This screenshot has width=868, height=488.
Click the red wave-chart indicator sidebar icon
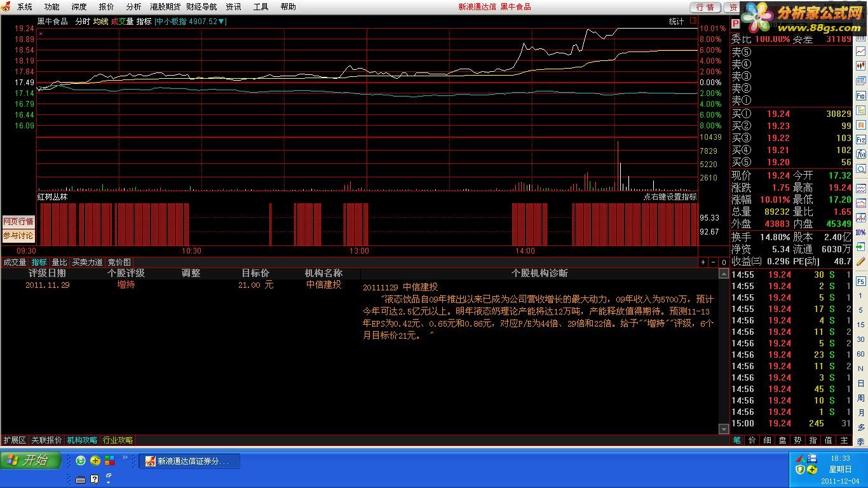(x=861, y=217)
